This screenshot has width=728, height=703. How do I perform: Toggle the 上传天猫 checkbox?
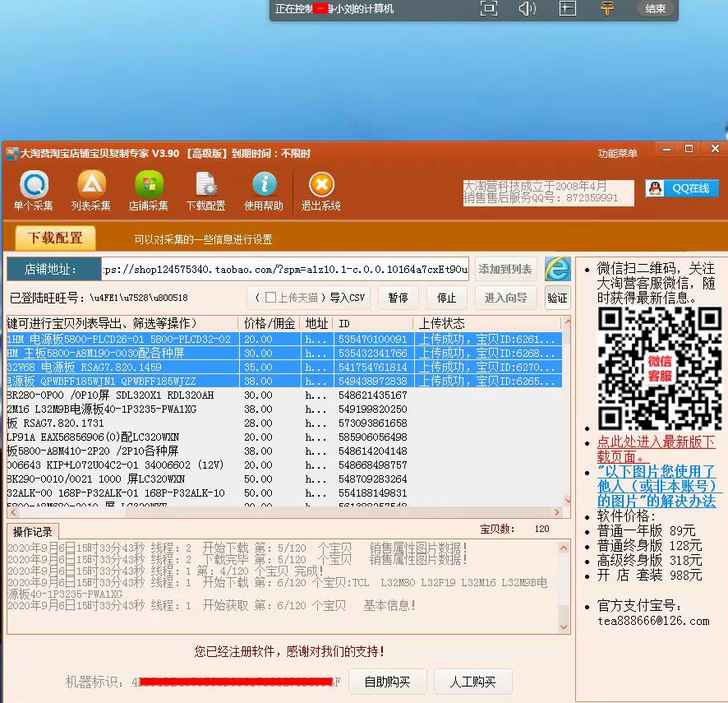pyautogui.click(x=270, y=298)
